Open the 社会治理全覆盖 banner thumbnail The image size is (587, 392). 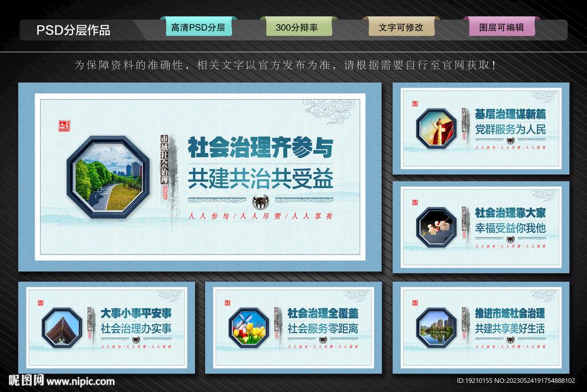293,328
